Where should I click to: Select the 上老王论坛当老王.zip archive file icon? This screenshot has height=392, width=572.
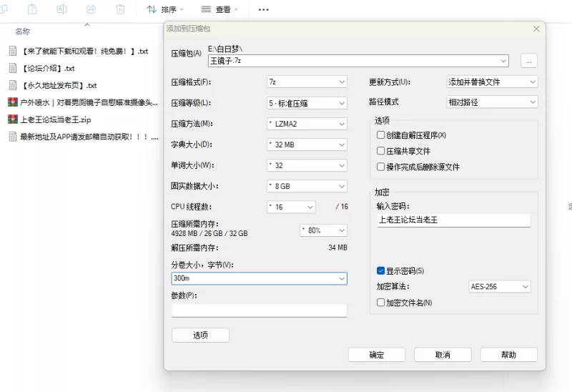pos(12,119)
